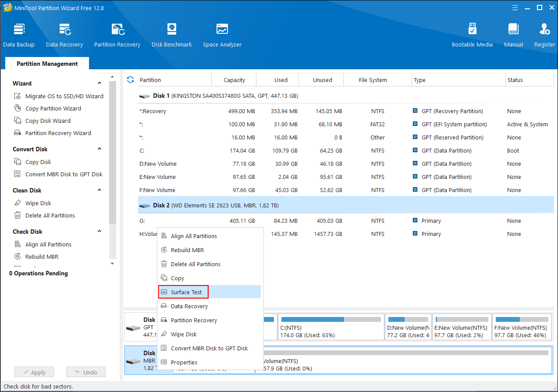Collapse the Convert Disk section
This screenshot has width=558, height=392.
point(100,149)
